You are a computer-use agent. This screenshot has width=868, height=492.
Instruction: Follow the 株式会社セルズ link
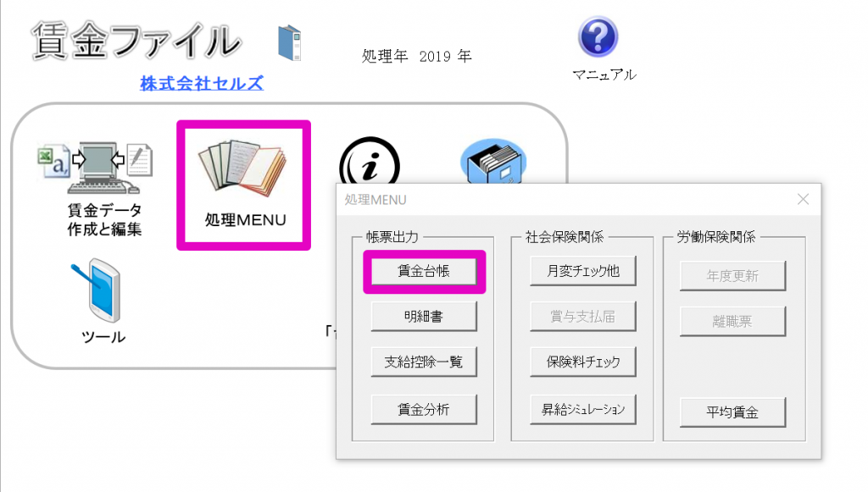click(x=202, y=83)
